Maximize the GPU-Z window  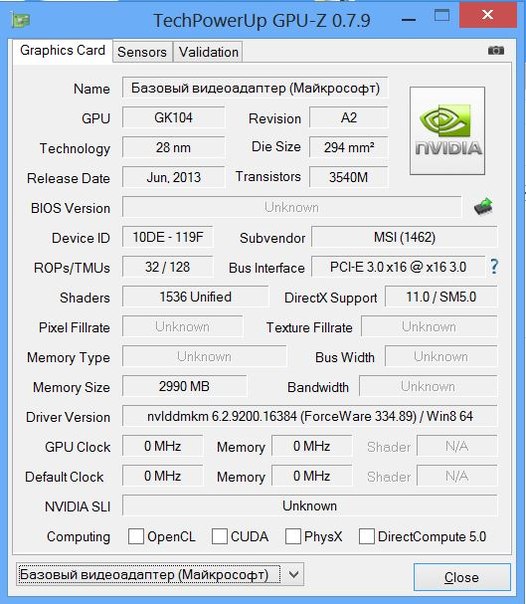pos(442,16)
